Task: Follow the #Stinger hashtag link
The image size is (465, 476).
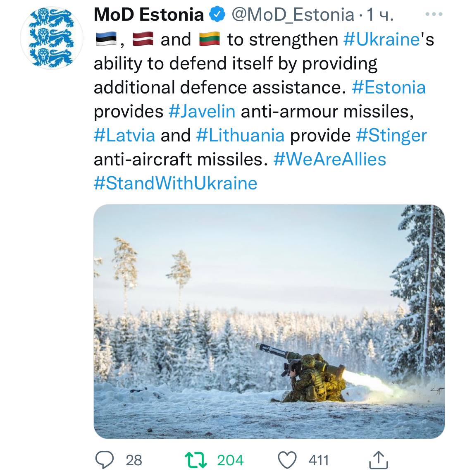Action: click(391, 135)
